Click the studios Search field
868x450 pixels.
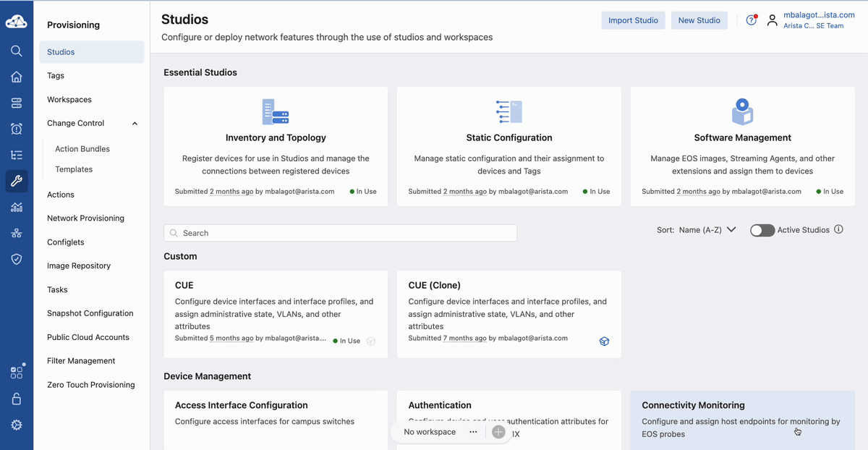coord(340,233)
